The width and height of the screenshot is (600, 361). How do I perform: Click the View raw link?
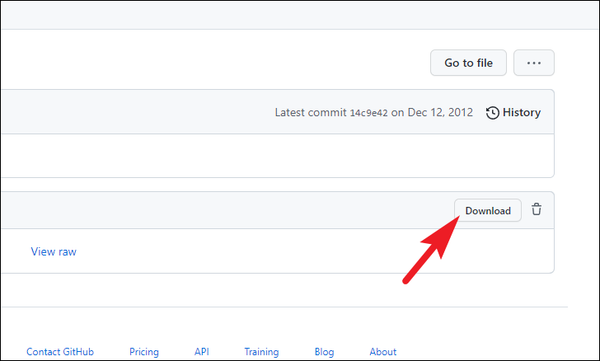point(54,252)
